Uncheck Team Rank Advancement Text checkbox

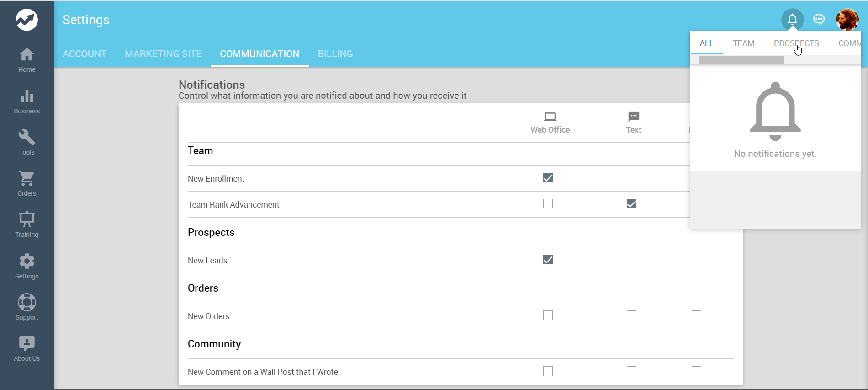point(631,204)
